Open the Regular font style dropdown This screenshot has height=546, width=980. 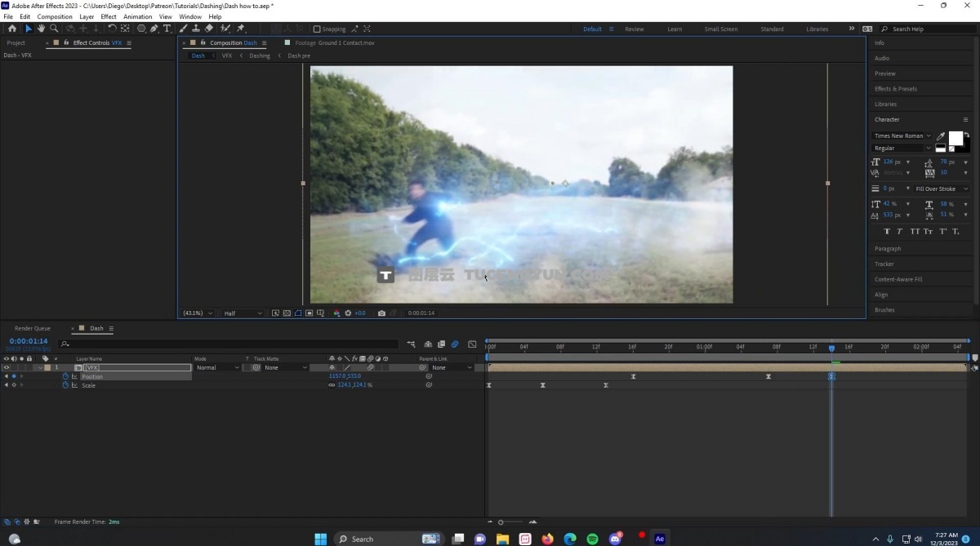[902, 148]
